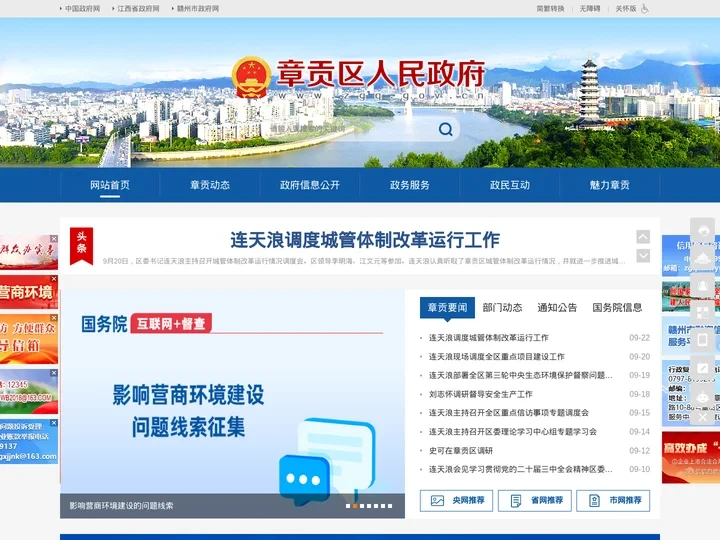Show next headline with down chevron

pyautogui.click(x=643, y=255)
